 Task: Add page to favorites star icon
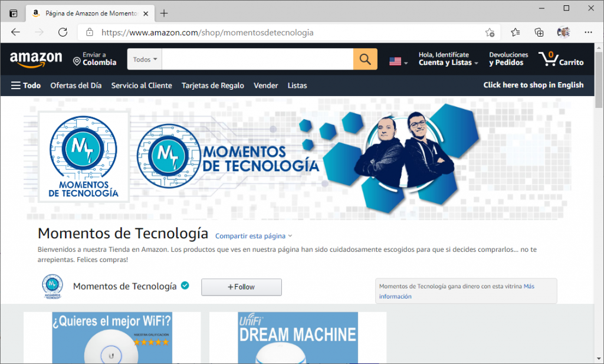(x=490, y=32)
